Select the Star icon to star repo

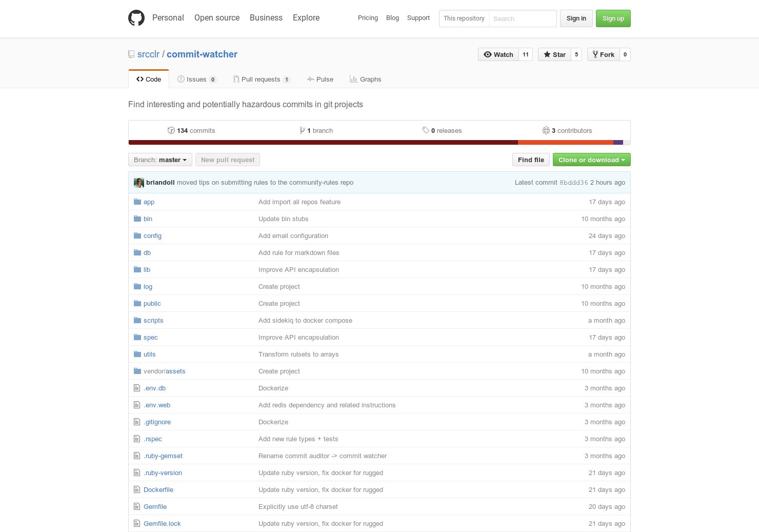click(x=547, y=54)
